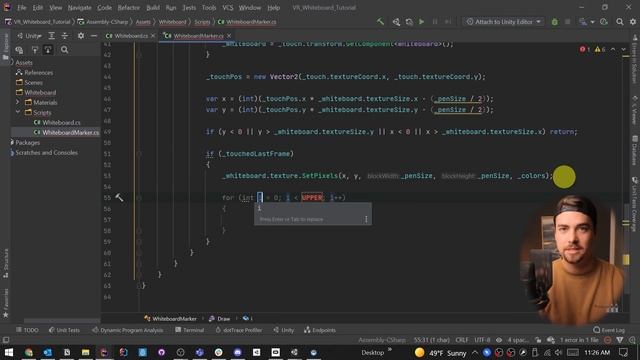Open the IDE settings gear icon
Image resolution: width=640 pixels, height=360 pixels.
[633, 22]
